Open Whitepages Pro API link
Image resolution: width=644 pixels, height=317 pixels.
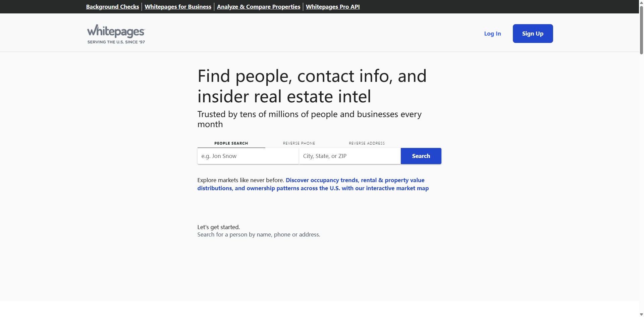(x=333, y=7)
